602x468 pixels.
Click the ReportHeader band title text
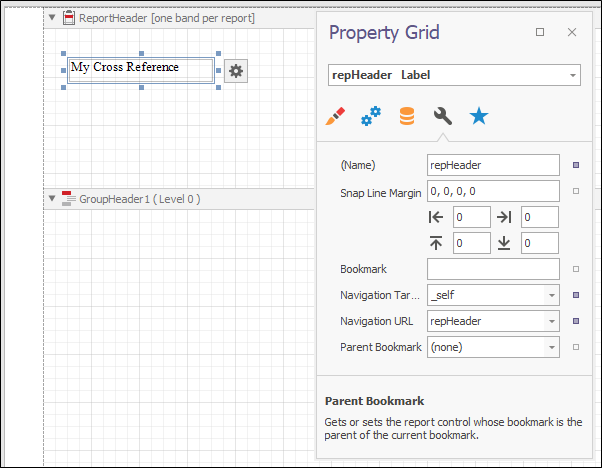coord(167,18)
